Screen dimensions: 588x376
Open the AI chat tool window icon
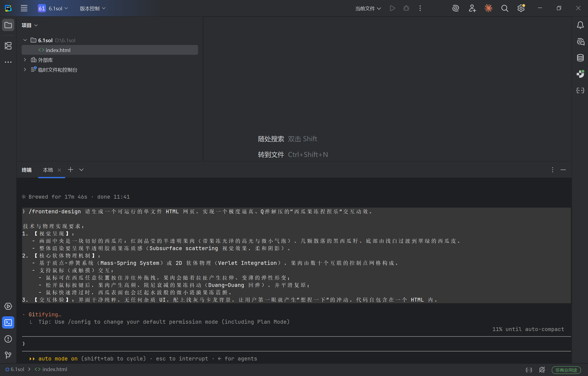click(x=580, y=41)
